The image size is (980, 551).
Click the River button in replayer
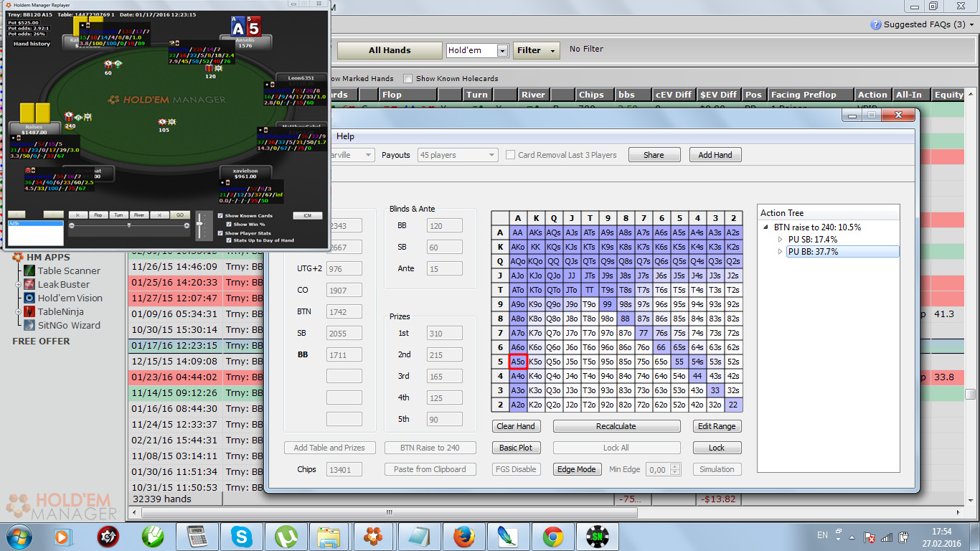139,215
